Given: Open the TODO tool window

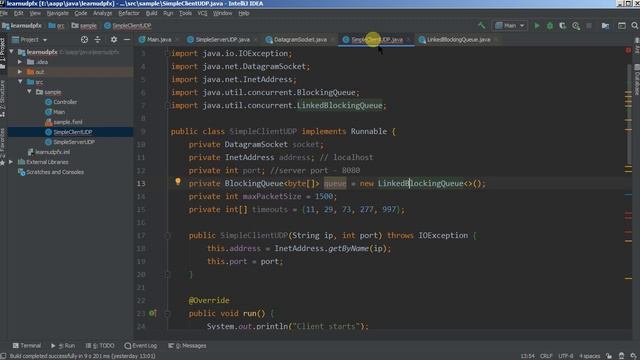Looking at the screenshot, I should click(x=100, y=346).
